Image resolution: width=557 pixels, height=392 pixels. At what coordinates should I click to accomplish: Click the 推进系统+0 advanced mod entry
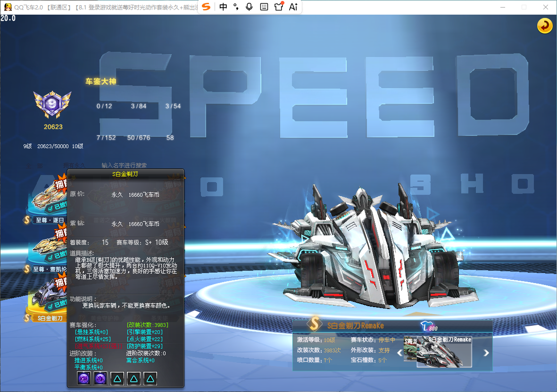pos(89,360)
